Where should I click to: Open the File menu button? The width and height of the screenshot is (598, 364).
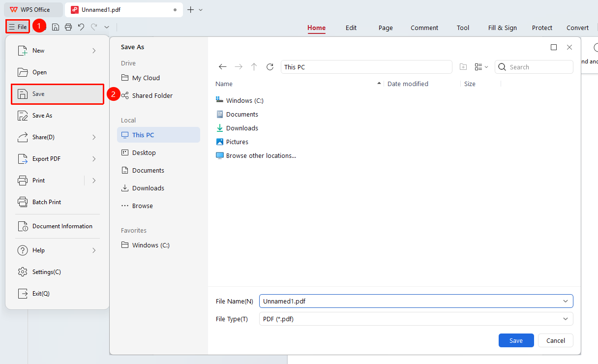18,27
